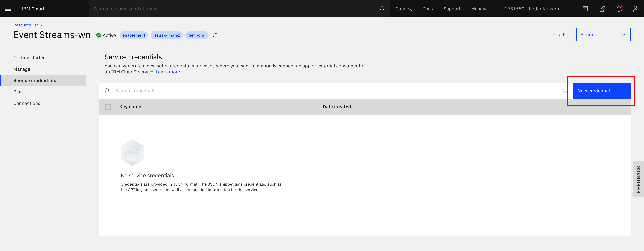This screenshot has height=251, width=644.
Task: Open the FEEDBACK side tab
Action: coord(638,179)
